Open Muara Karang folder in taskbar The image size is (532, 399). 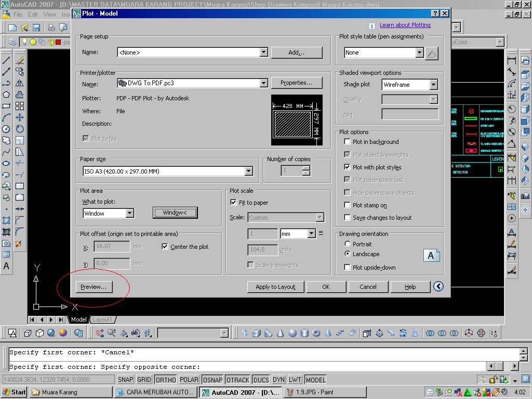point(71,392)
